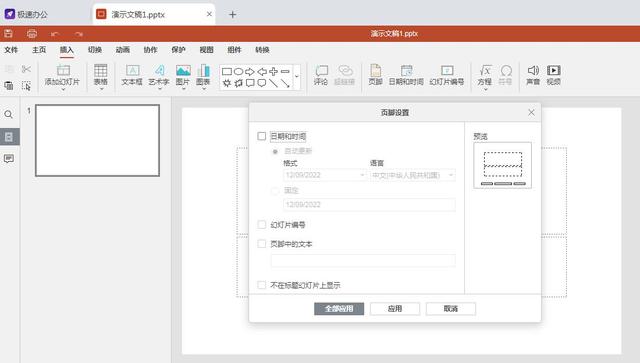
Task: Insert word art via 艺术字 icon
Action: [x=159, y=70]
